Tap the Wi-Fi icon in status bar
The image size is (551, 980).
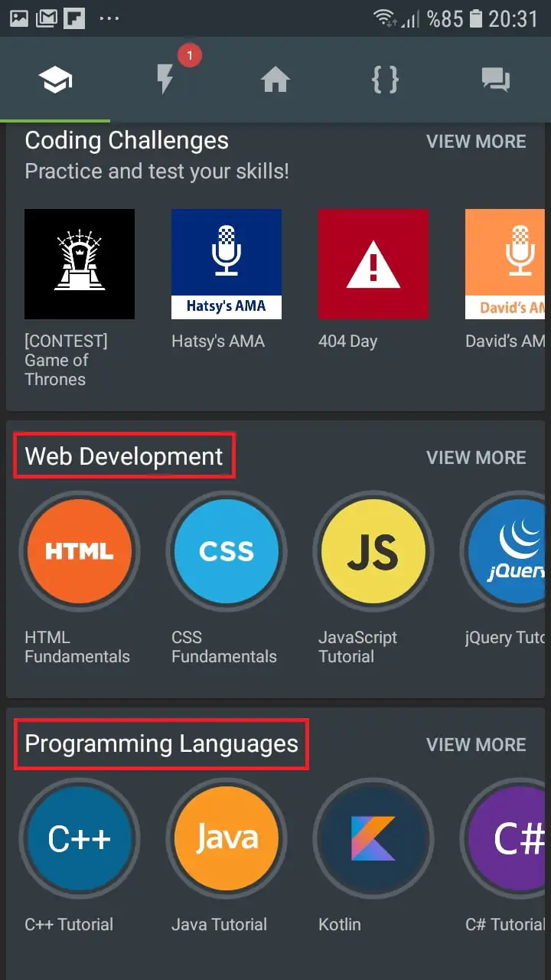[385, 18]
